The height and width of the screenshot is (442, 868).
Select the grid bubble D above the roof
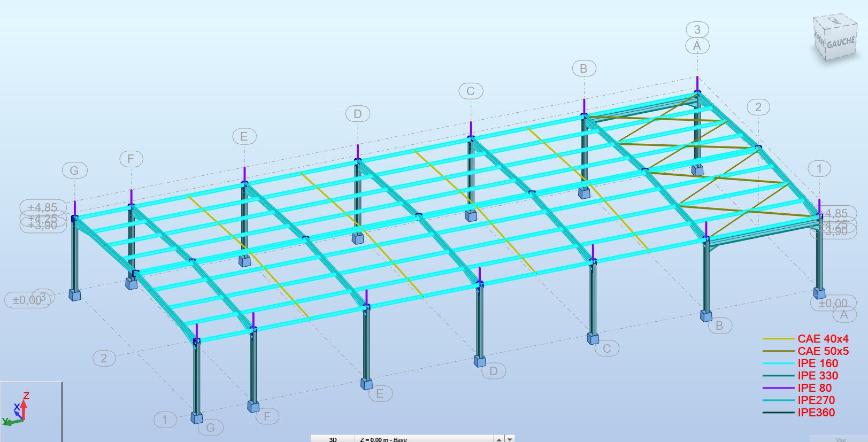(357, 114)
